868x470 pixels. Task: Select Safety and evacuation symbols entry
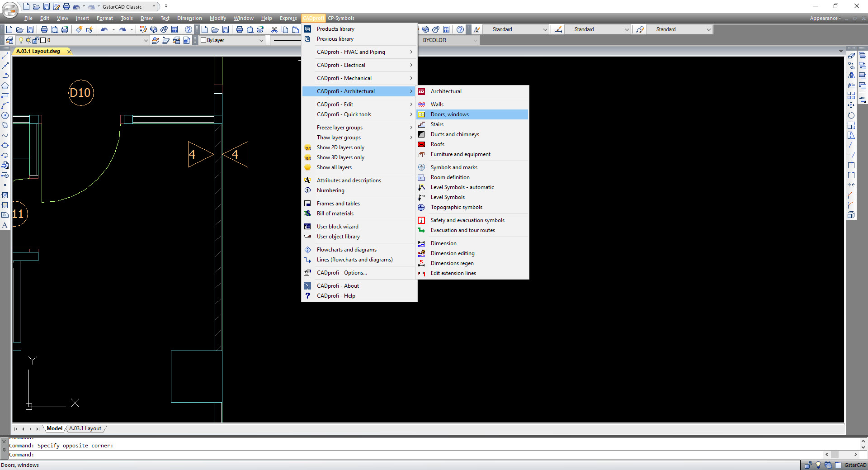pos(472,220)
